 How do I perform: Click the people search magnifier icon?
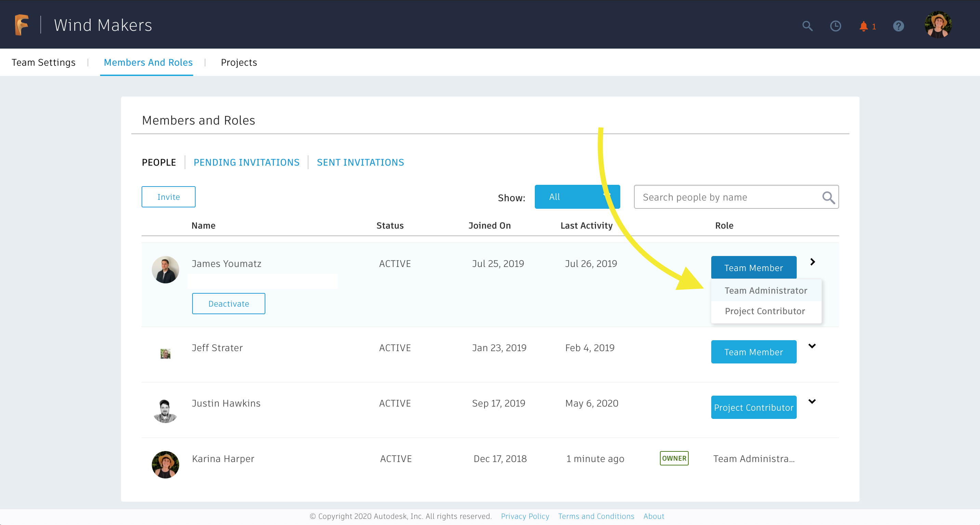828,197
